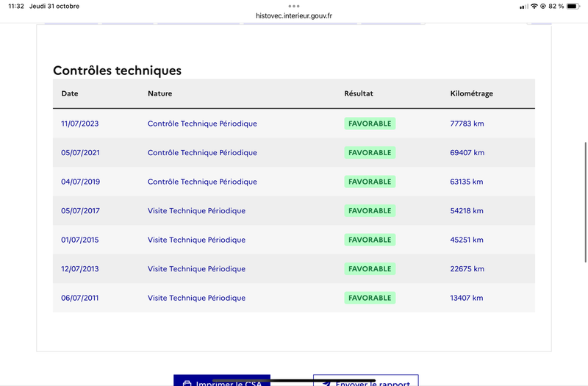Tap the battery indicator icon
This screenshot has height=386, width=588.
click(573, 6)
